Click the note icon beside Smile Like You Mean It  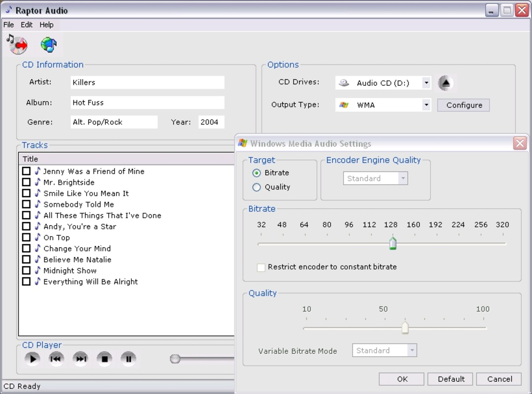tap(38, 193)
